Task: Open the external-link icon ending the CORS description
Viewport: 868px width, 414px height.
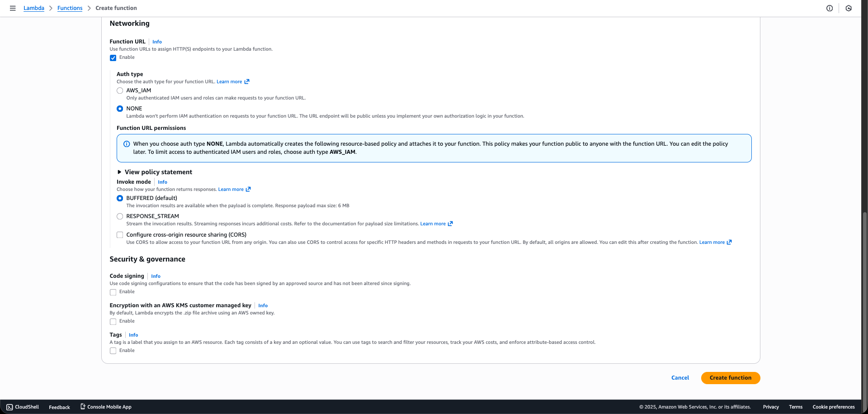Action: [729, 242]
